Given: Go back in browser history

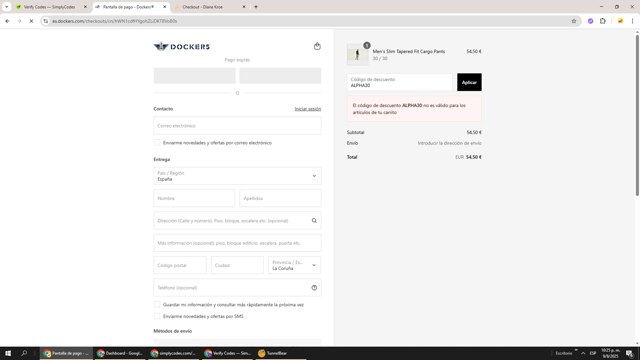Looking at the screenshot, I should [x=7, y=21].
